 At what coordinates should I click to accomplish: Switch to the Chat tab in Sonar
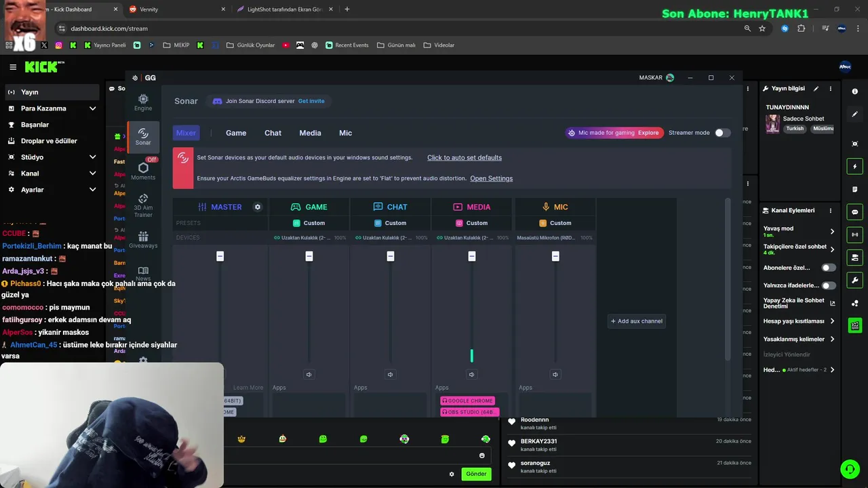coord(273,133)
